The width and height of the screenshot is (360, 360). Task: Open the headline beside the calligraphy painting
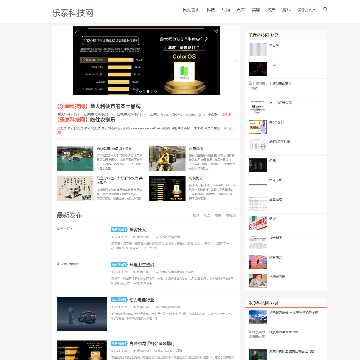click(x=120, y=180)
